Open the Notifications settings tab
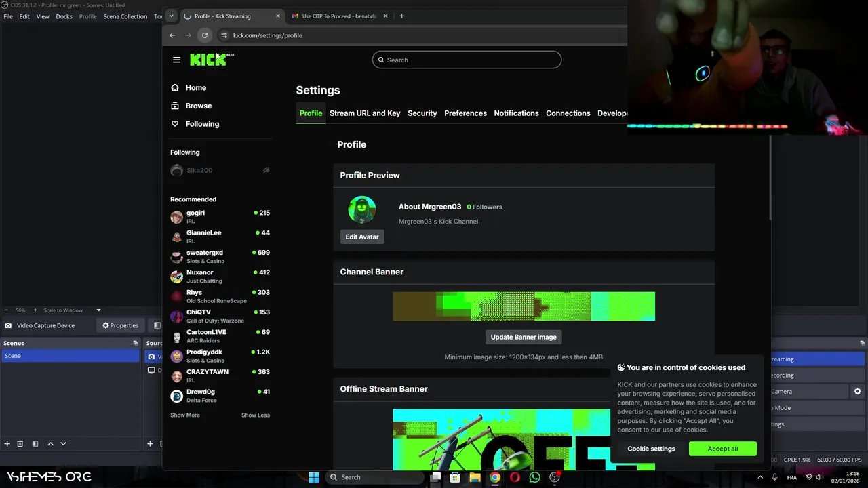Image resolution: width=868 pixels, height=488 pixels. (x=516, y=113)
